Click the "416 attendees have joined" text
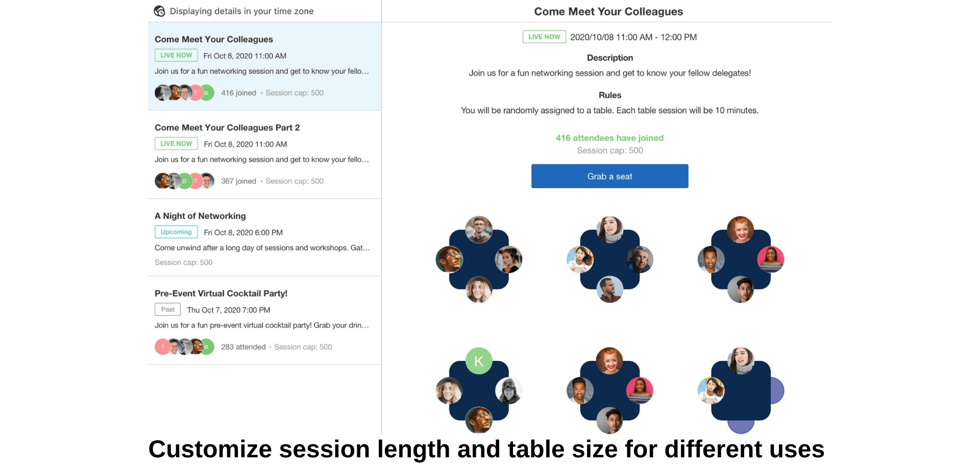 click(x=609, y=138)
